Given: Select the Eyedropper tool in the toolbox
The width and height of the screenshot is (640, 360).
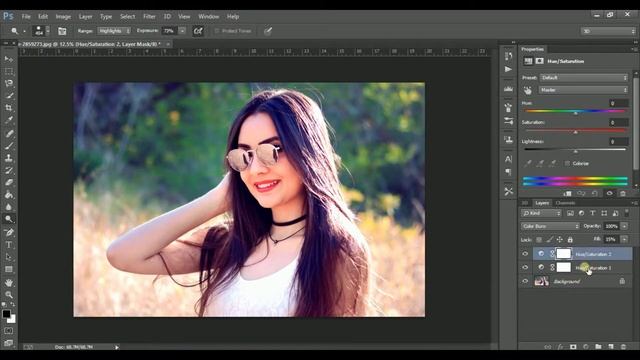Looking at the screenshot, I should tap(9, 120).
